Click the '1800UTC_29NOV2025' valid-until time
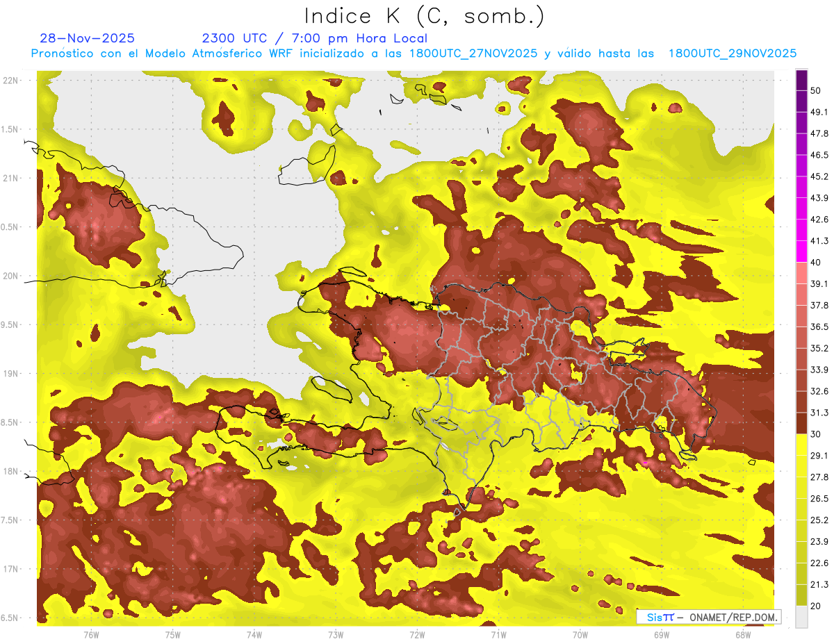Screen dimensions: 834x644 [x=733, y=53]
